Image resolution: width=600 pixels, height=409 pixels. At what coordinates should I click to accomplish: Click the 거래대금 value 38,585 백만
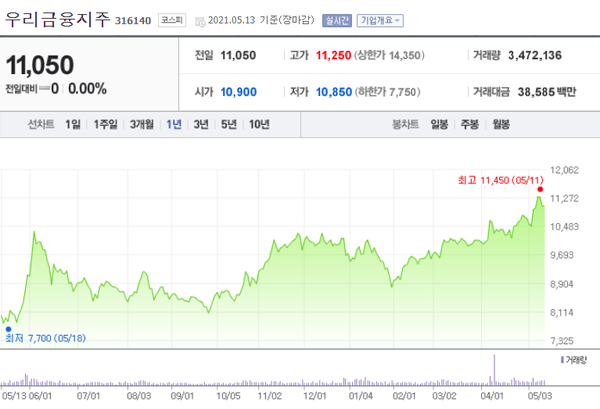547,92
